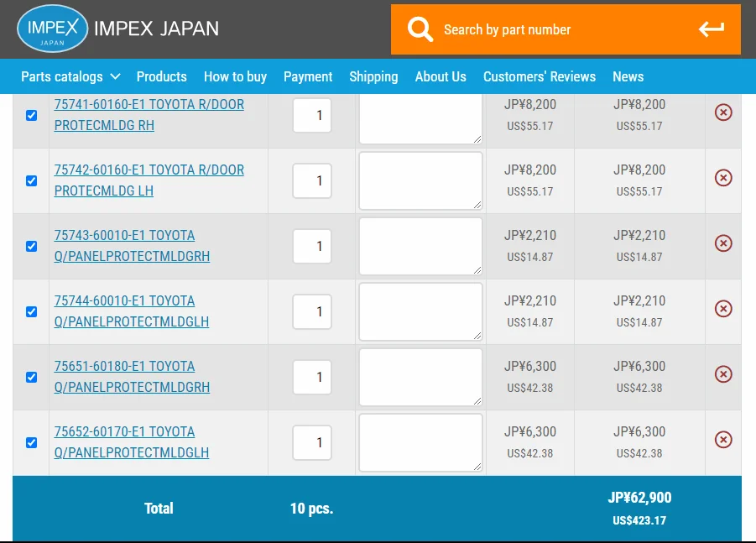This screenshot has height=543, width=756.
Task: Uncheck the 75741-60160-E1 checkbox
Action: point(32,116)
